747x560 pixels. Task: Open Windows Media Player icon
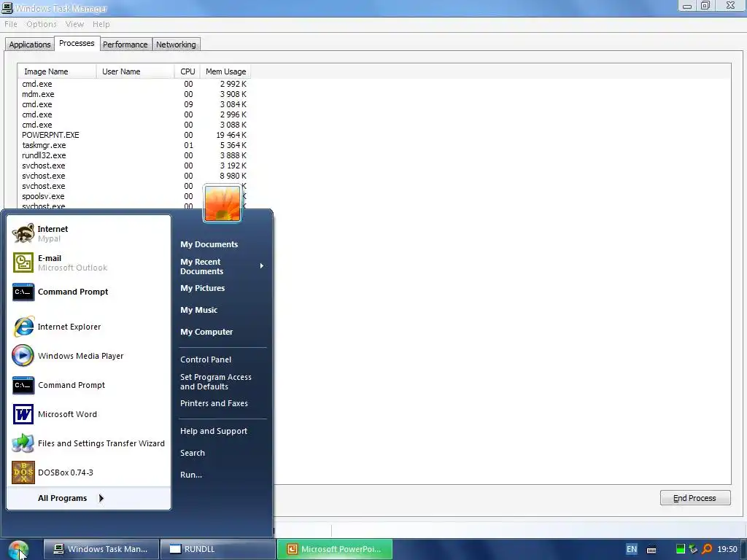(23, 356)
